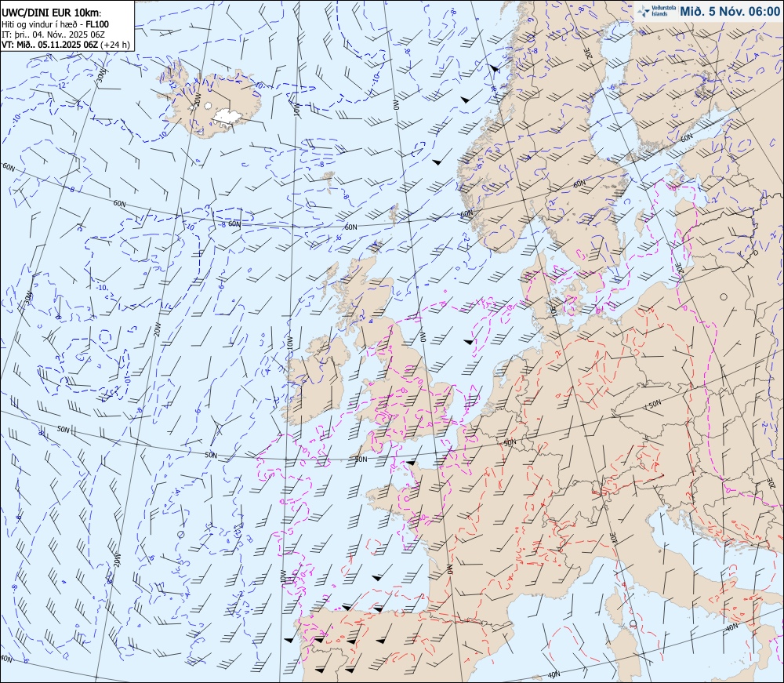Screen dimensions: 784x683
Task: Click the '10E' longitude label near Denmark
Action: [x=552, y=311]
